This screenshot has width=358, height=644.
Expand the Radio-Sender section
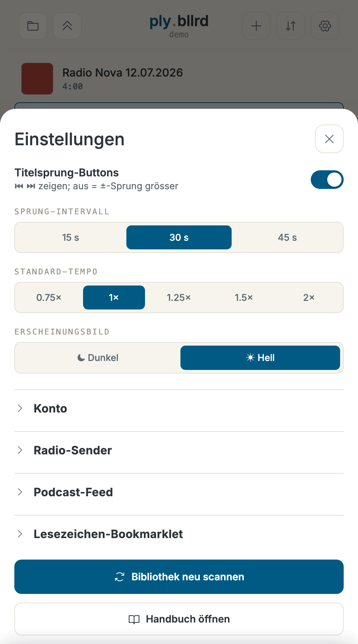tap(179, 450)
